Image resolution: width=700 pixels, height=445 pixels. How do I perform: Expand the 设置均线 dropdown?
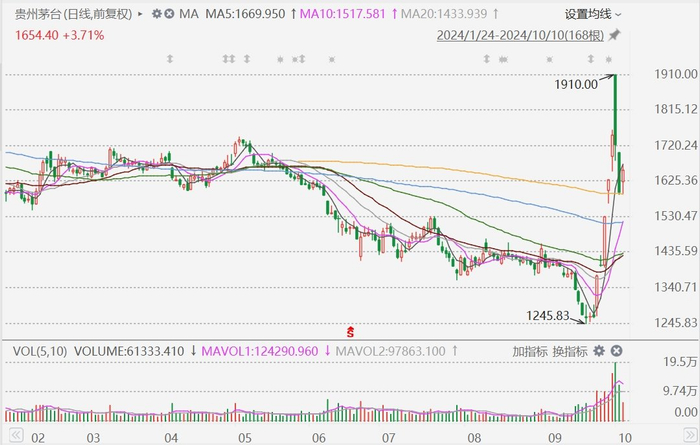[593, 14]
